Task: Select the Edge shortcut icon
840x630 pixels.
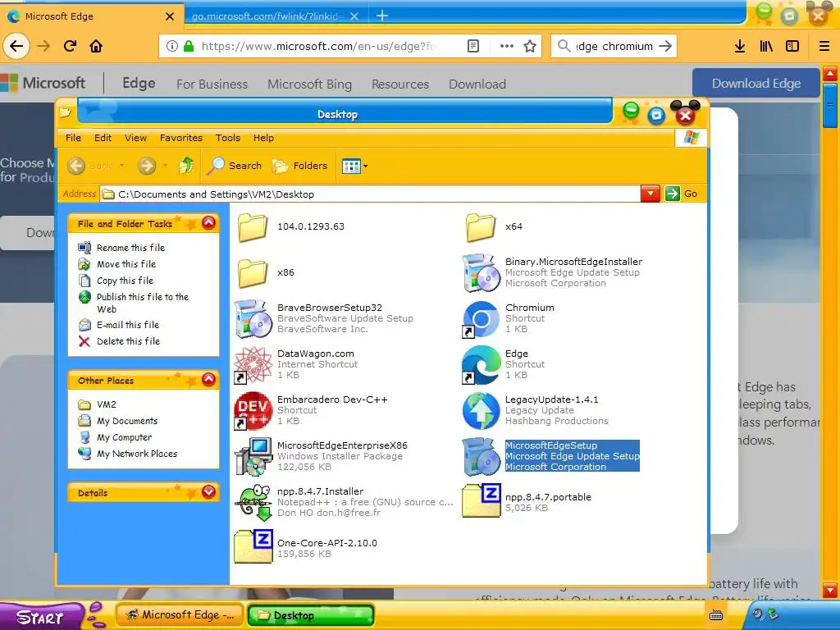Action: (481, 365)
